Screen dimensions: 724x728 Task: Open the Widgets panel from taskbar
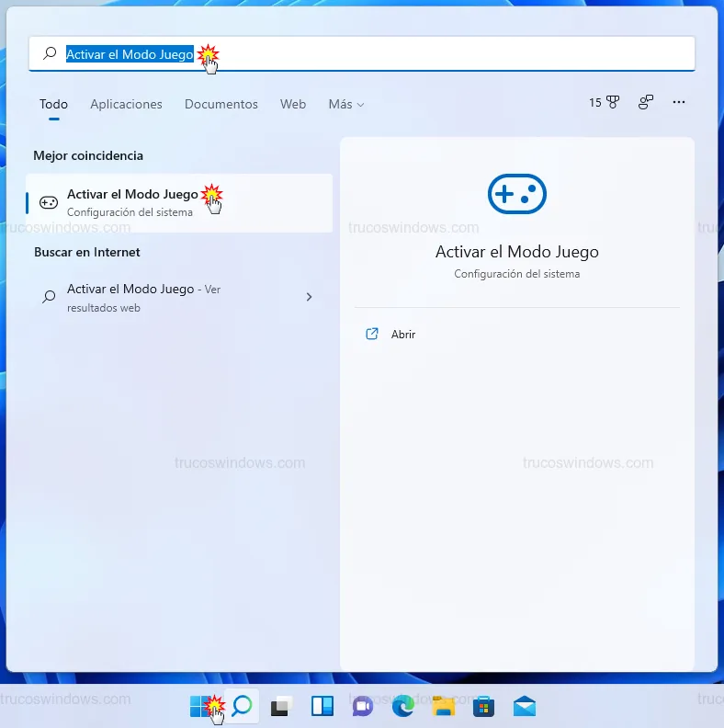tap(322, 706)
